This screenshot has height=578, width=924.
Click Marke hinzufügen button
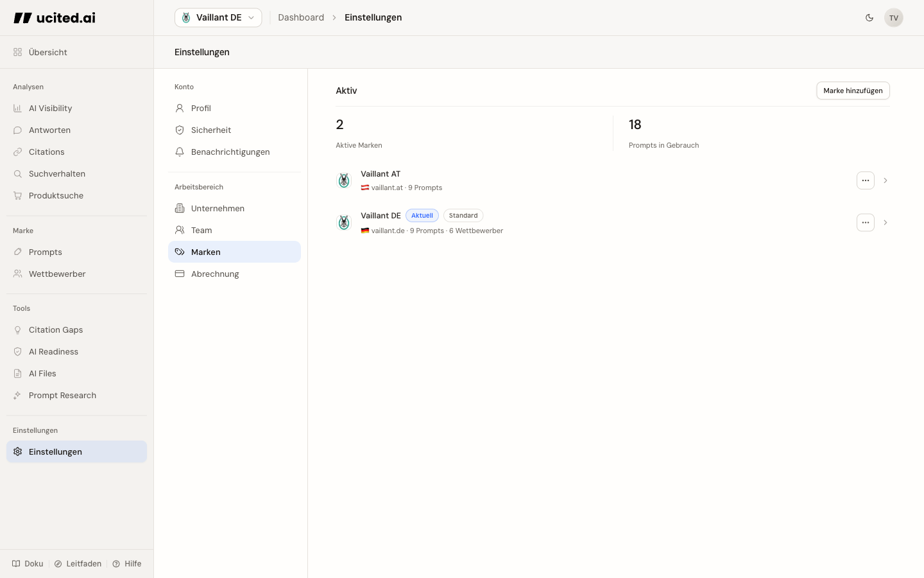853,91
